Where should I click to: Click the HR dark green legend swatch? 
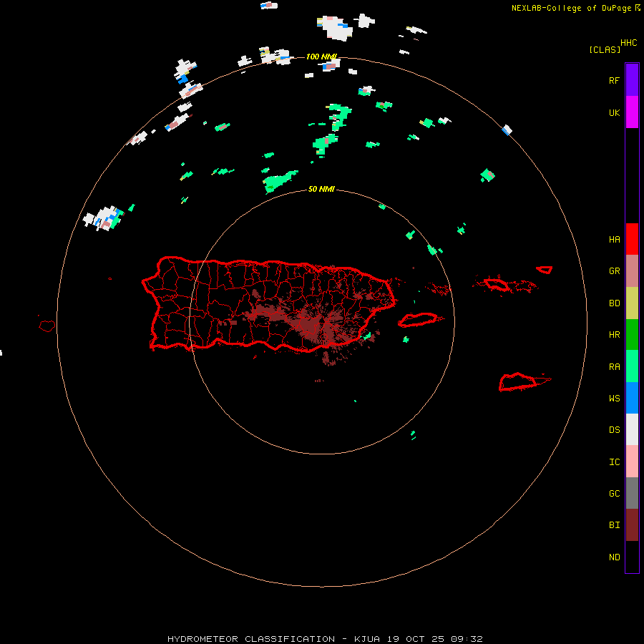(632, 335)
